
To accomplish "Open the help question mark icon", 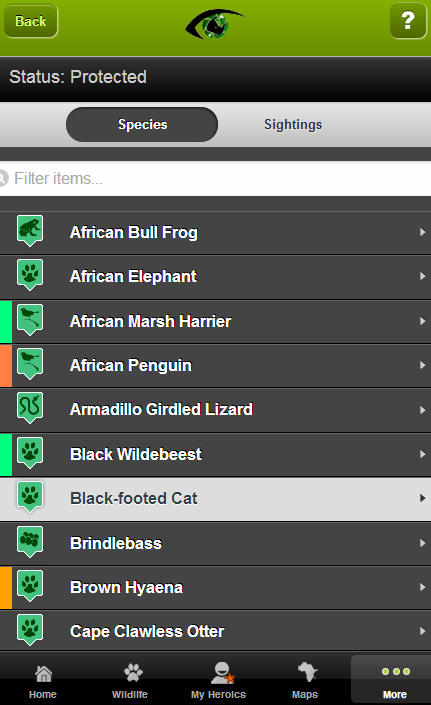I will (x=408, y=21).
